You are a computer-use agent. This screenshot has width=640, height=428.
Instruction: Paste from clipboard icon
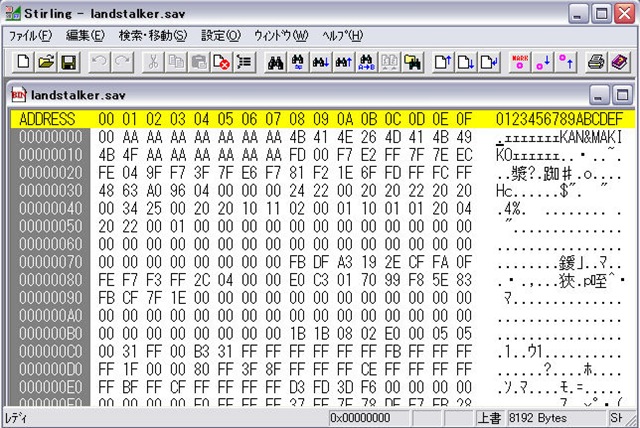pyautogui.click(x=199, y=62)
